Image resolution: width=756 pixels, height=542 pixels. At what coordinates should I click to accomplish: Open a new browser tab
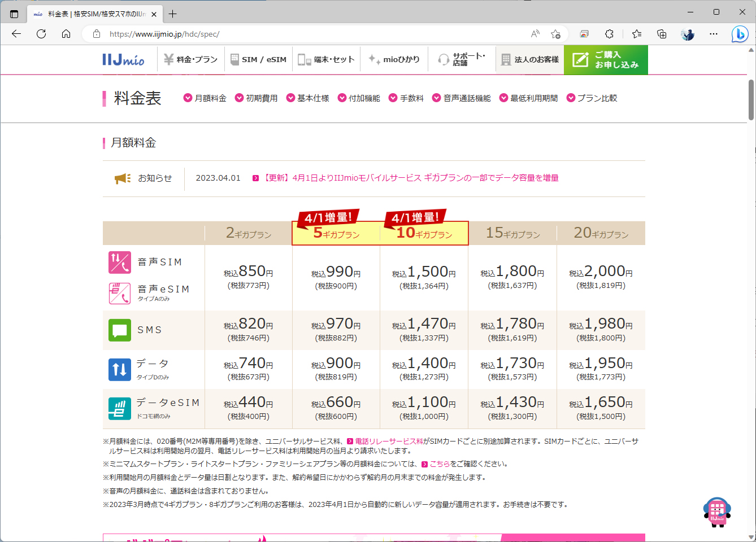pos(173,14)
